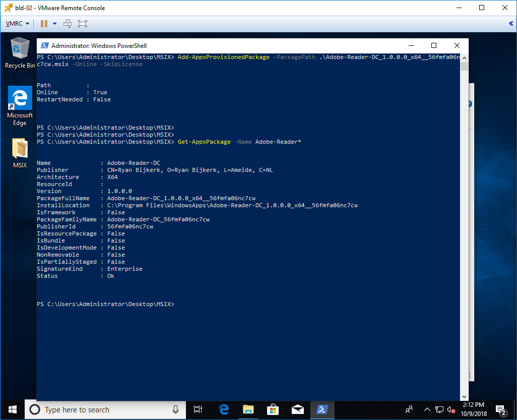This screenshot has width=517, height=420.
Task: Close the VMware Remote Console window
Action: (x=505, y=8)
